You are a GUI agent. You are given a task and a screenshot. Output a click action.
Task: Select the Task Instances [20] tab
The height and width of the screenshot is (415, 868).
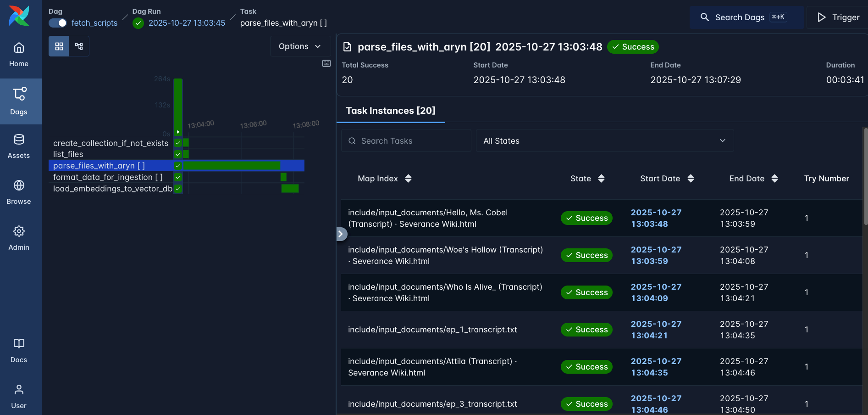coord(390,111)
